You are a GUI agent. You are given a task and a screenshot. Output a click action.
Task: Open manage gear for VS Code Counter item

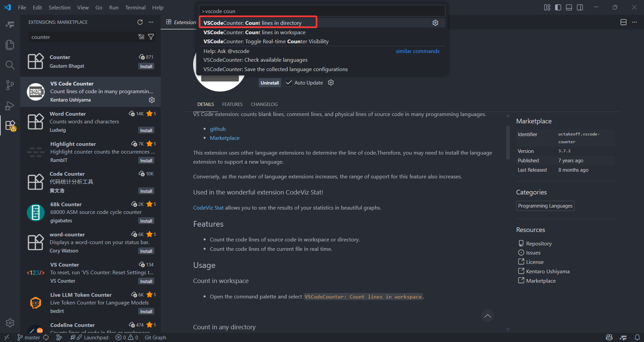[152, 100]
